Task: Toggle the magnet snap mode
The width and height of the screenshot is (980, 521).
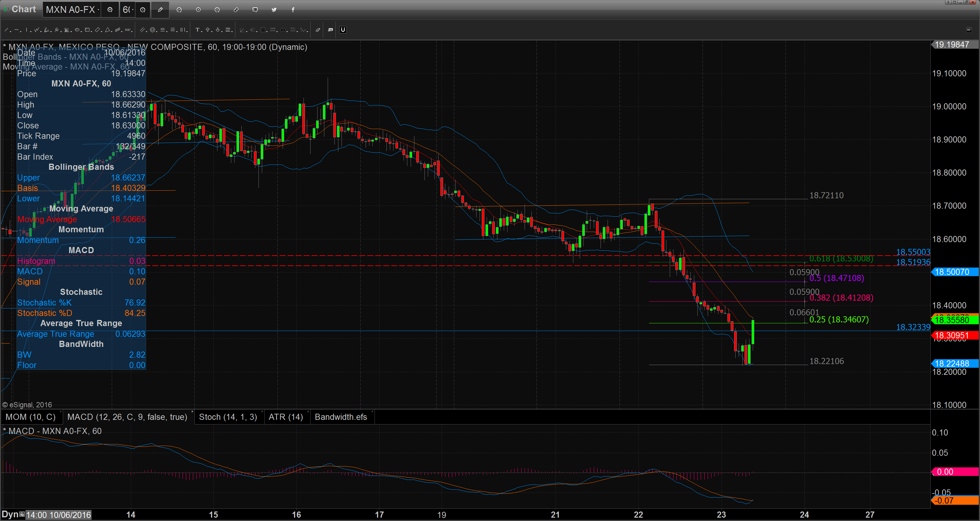Action: point(343,30)
